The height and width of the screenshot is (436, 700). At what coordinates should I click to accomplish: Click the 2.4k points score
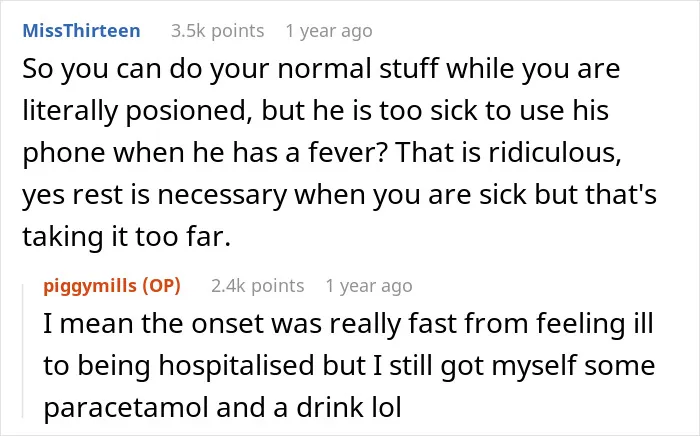pyautogui.click(x=258, y=286)
